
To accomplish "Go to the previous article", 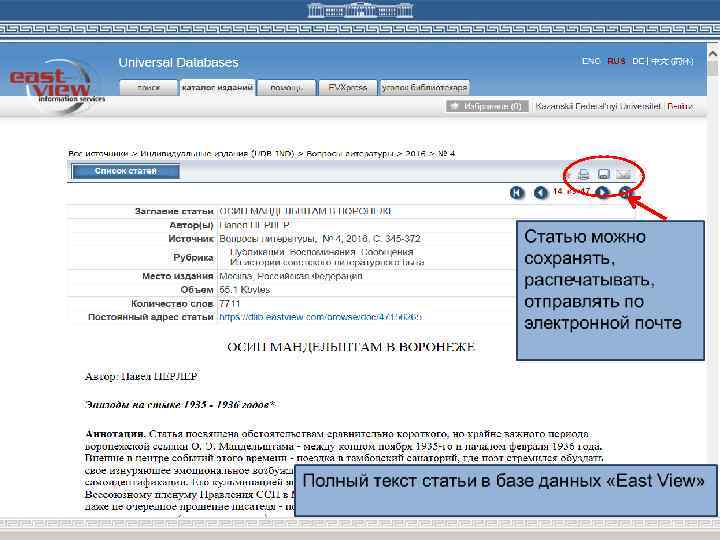I will tap(540, 192).
